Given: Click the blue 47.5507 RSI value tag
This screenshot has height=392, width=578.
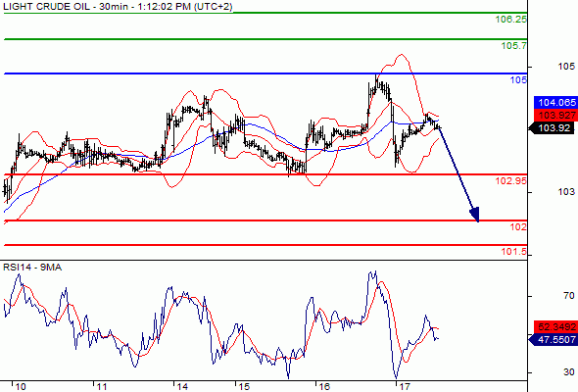Looking at the screenshot, I should click(x=554, y=339).
